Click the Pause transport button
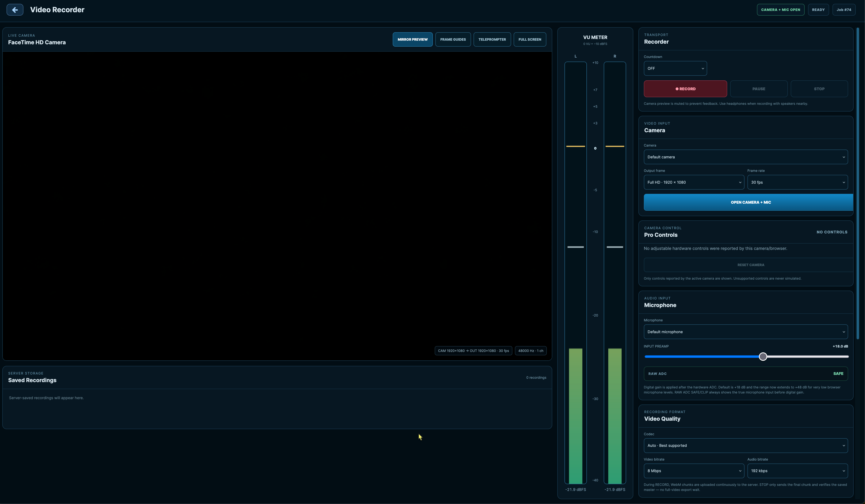Image resolution: width=865 pixels, height=504 pixels. click(759, 89)
